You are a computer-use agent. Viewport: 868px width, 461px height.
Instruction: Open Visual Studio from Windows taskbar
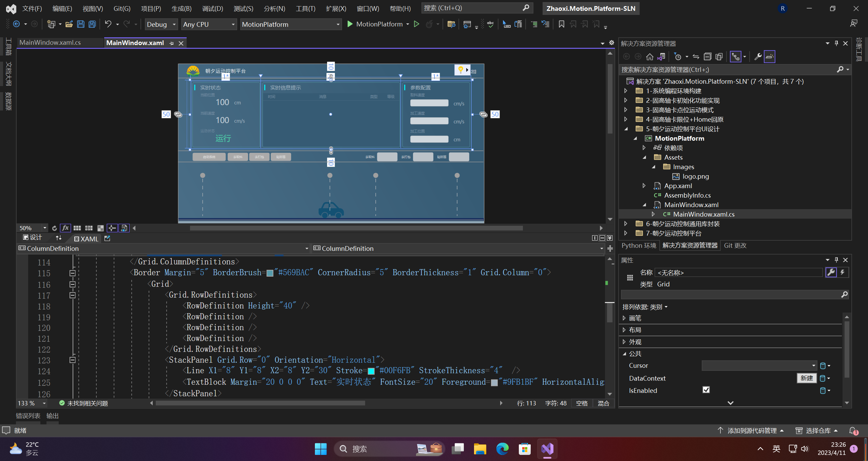tap(547, 449)
